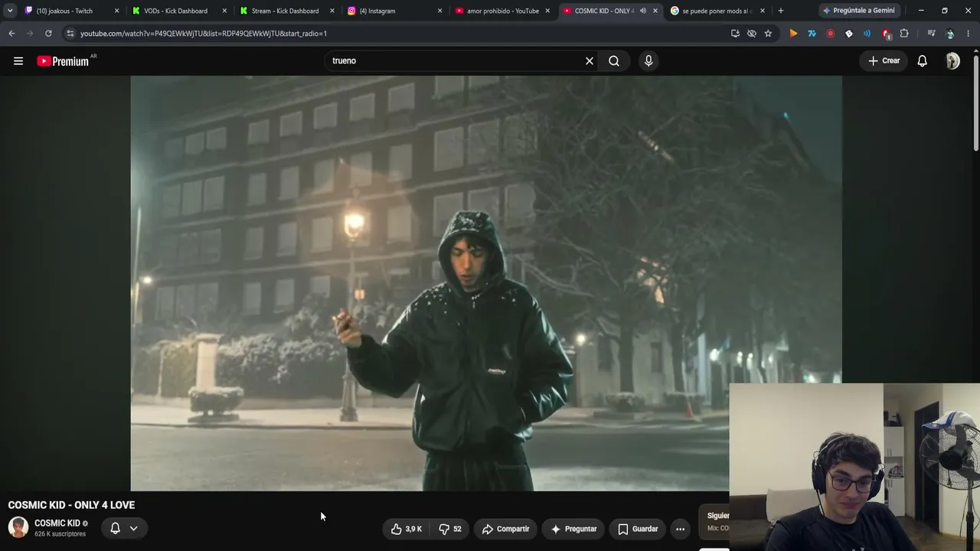
Task: Like the video (3,9 K)
Action: click(x=407, y=529)
